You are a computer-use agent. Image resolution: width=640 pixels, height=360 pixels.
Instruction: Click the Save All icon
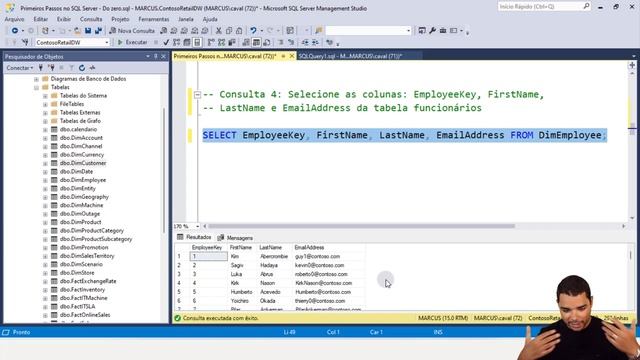(98, 31)
